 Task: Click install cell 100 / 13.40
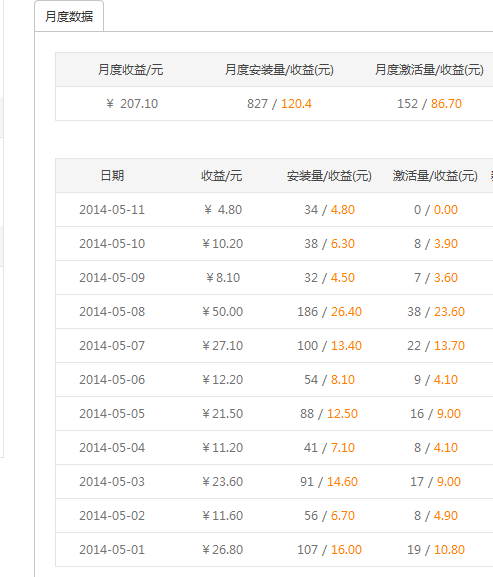[x=329, y=346]
